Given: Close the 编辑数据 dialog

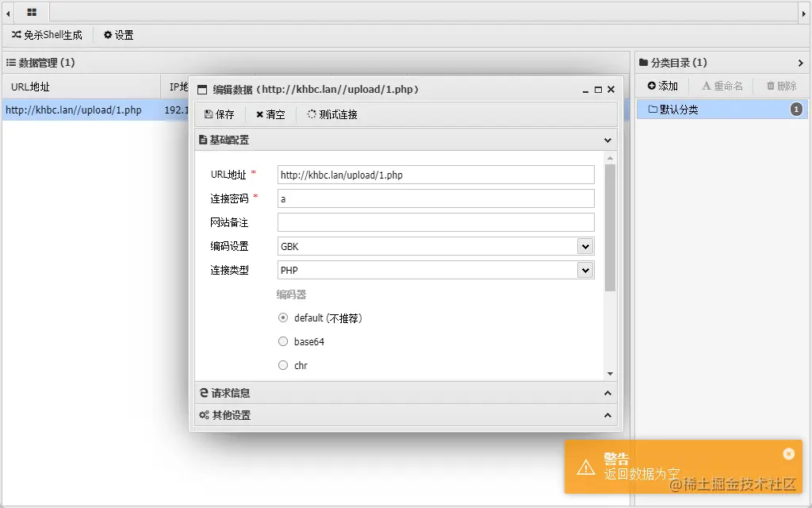Looking at the screenshot, I should [x=611, y=90].
